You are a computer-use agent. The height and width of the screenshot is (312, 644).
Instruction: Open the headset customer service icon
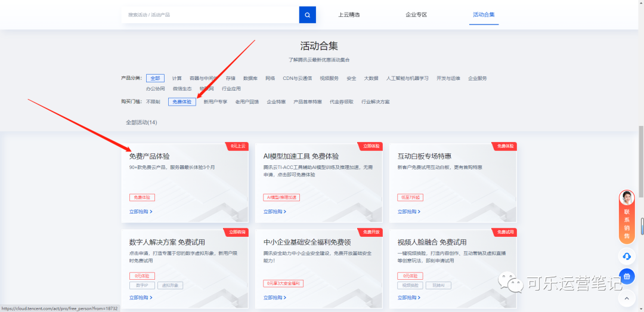(627, 256)
